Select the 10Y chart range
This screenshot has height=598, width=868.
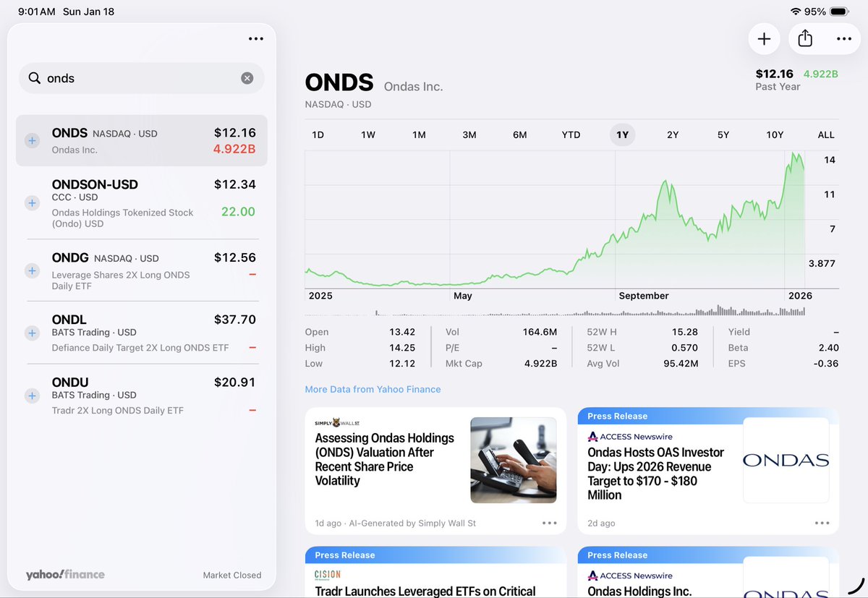(x=775, y=134)
